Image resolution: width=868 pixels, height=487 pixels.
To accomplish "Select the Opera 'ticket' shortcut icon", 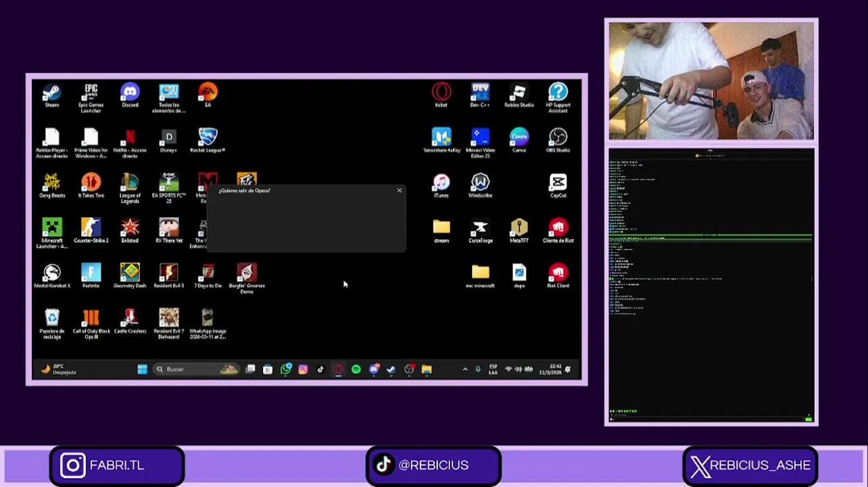I will [x=441, y=95].
